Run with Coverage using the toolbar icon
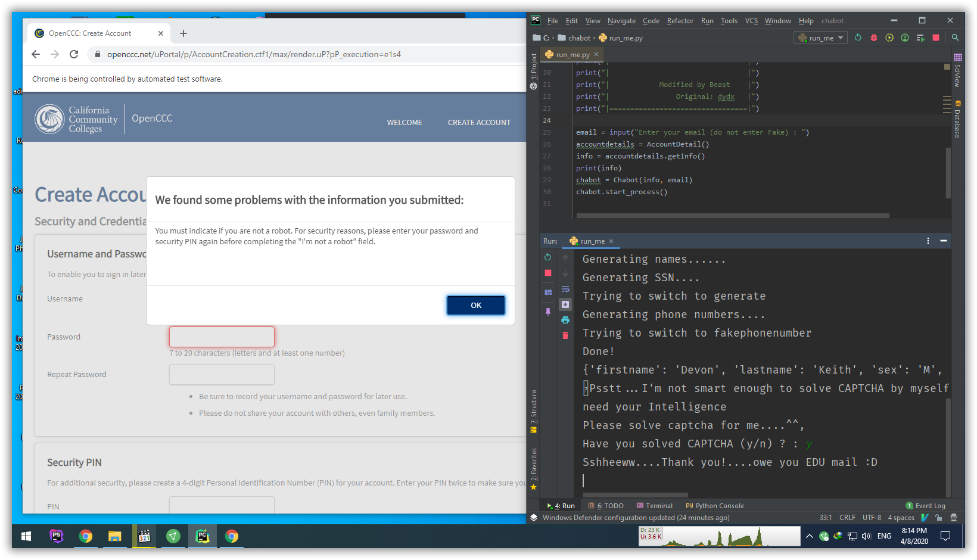977x560 pixels. click(889, 38)
